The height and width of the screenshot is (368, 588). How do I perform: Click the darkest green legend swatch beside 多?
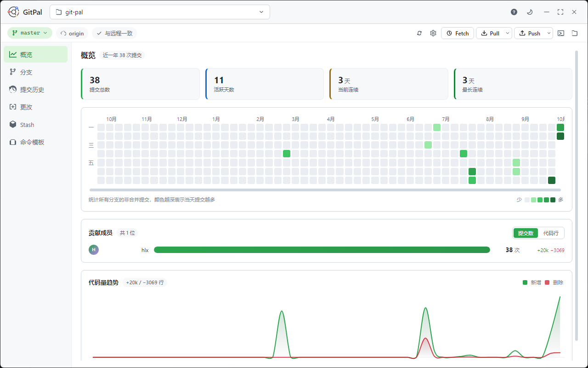tap(553, 200)
